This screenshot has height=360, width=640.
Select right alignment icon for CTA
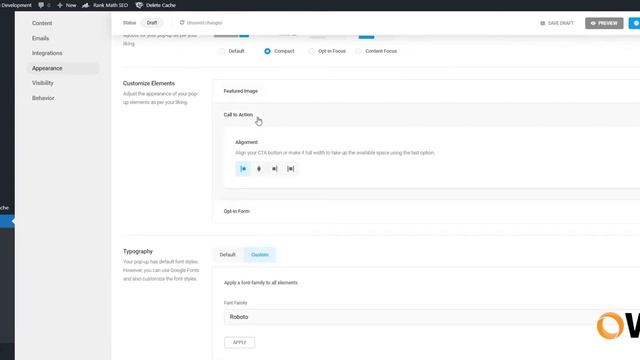point(275,169)
